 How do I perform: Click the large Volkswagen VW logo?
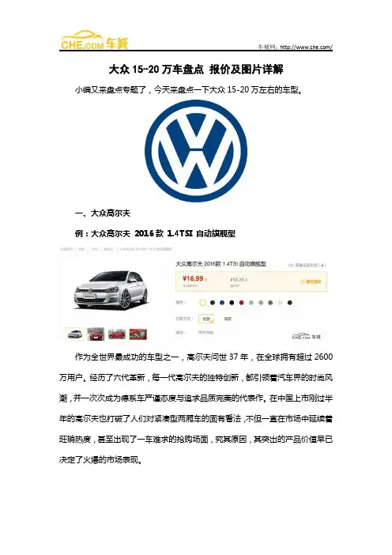[196, 151]
